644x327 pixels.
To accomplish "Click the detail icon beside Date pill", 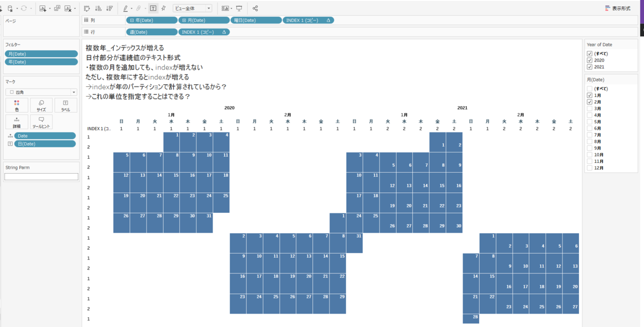I will (x=10, y=136).
